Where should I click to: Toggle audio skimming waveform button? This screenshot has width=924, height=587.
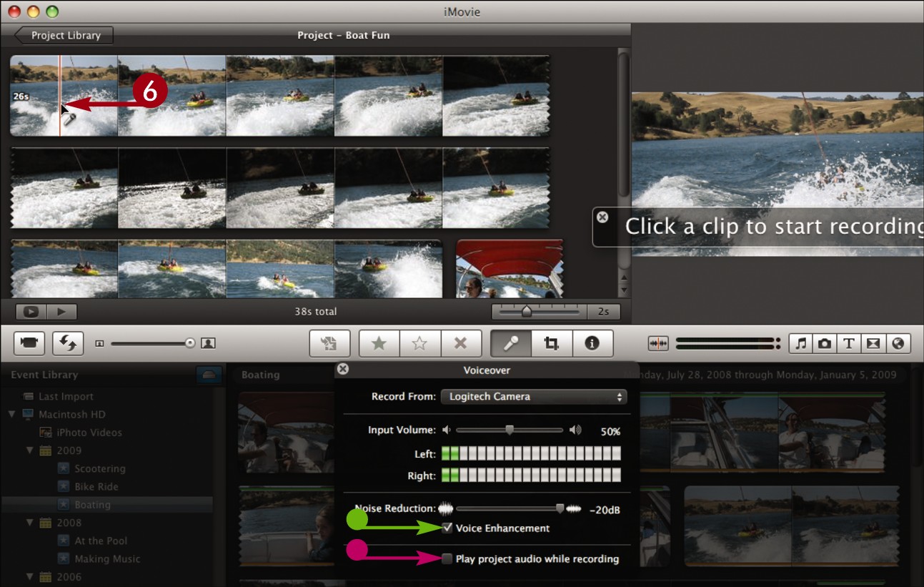(x=658, y=343)
